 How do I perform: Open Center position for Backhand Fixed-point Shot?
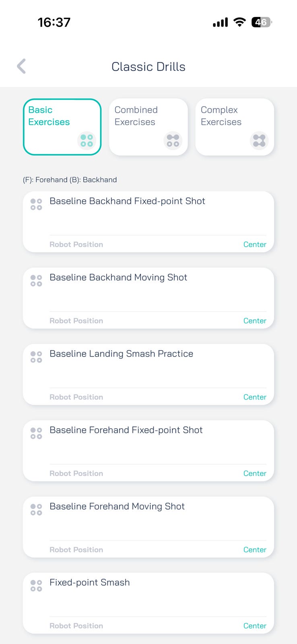pos(255,244)
